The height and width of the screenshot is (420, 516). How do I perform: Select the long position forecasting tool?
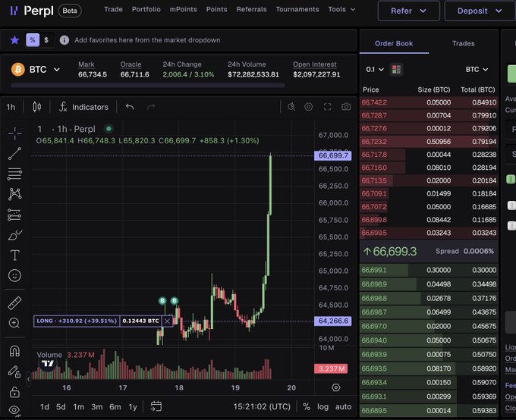(15, 215)
